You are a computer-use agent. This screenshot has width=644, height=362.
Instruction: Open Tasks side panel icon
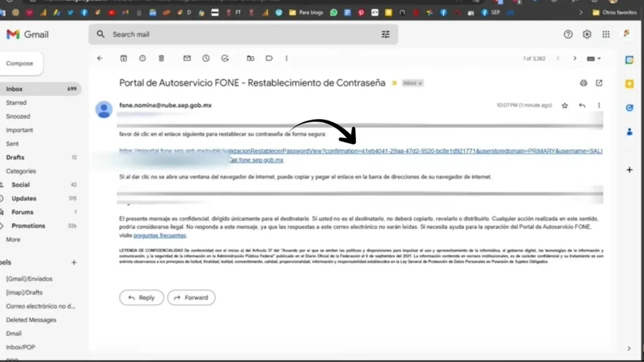629,107
